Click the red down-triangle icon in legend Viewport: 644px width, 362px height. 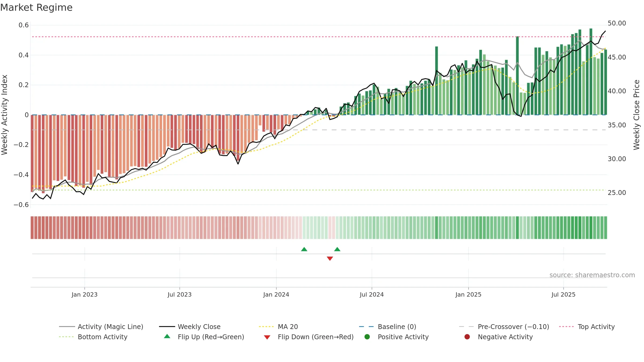pyautogui.click(x=267, y=337)
